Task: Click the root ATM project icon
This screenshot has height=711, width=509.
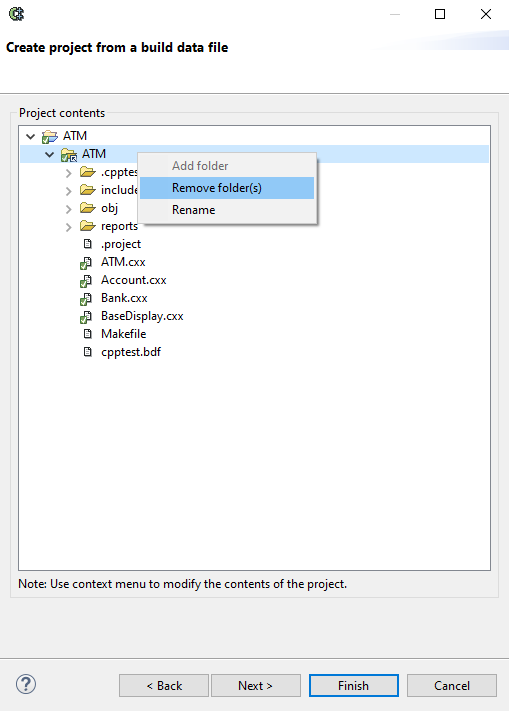Action: [50, 136]
